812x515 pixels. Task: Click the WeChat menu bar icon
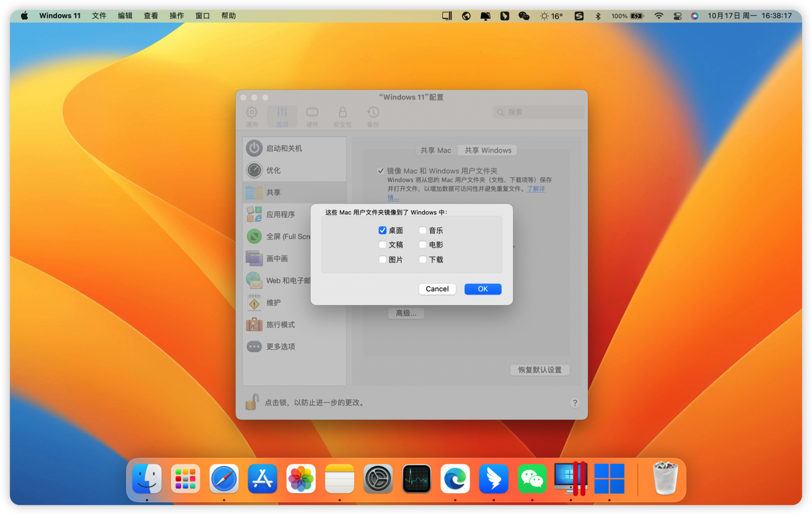pyautogui.click(x=524, y=16)
